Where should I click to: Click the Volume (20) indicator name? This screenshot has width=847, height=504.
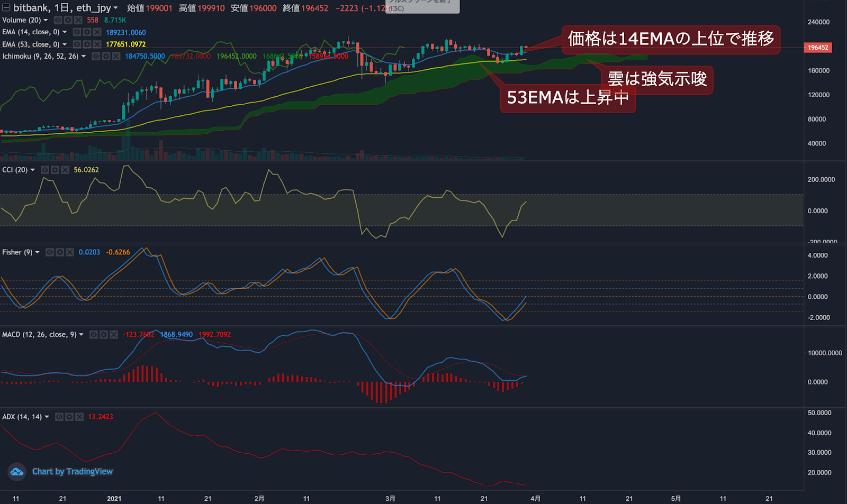click(21, 20)
